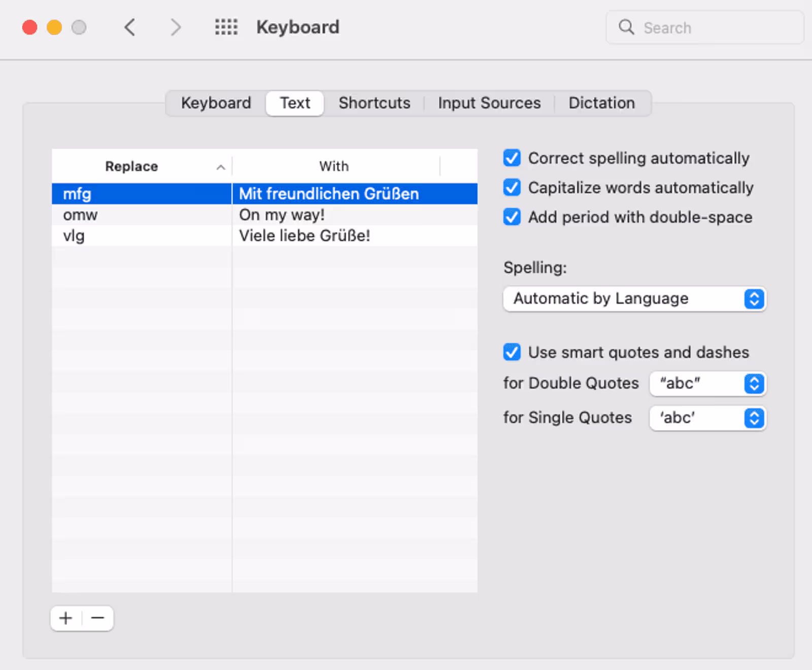
Task: Select the Text tab
Action: pyautogui.click(x=295, y=103)
